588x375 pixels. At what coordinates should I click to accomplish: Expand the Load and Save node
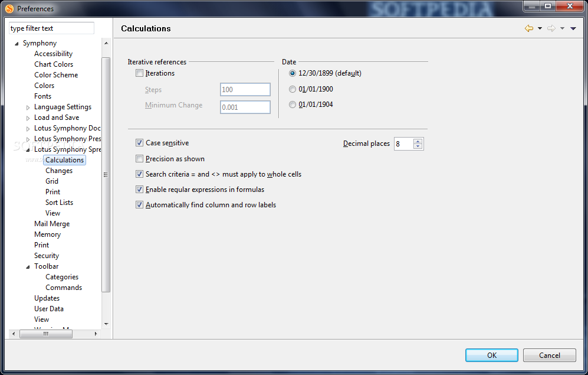28,118
